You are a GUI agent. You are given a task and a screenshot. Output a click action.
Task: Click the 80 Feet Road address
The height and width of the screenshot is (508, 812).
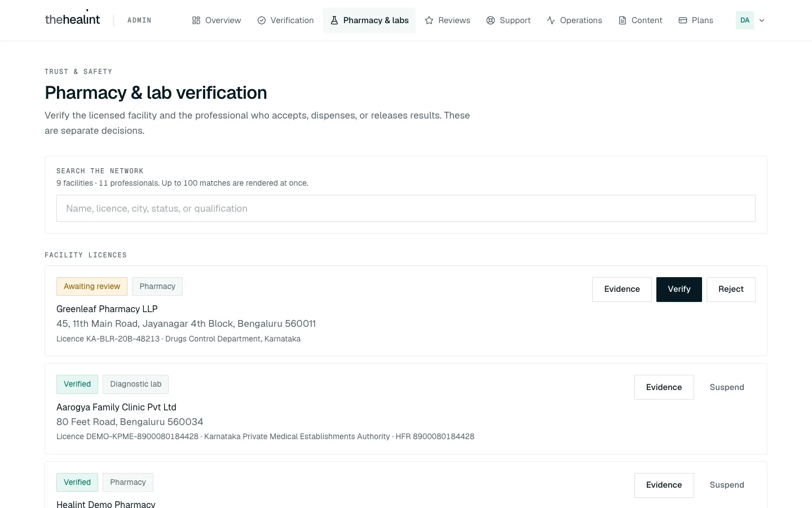pos(130,422)
